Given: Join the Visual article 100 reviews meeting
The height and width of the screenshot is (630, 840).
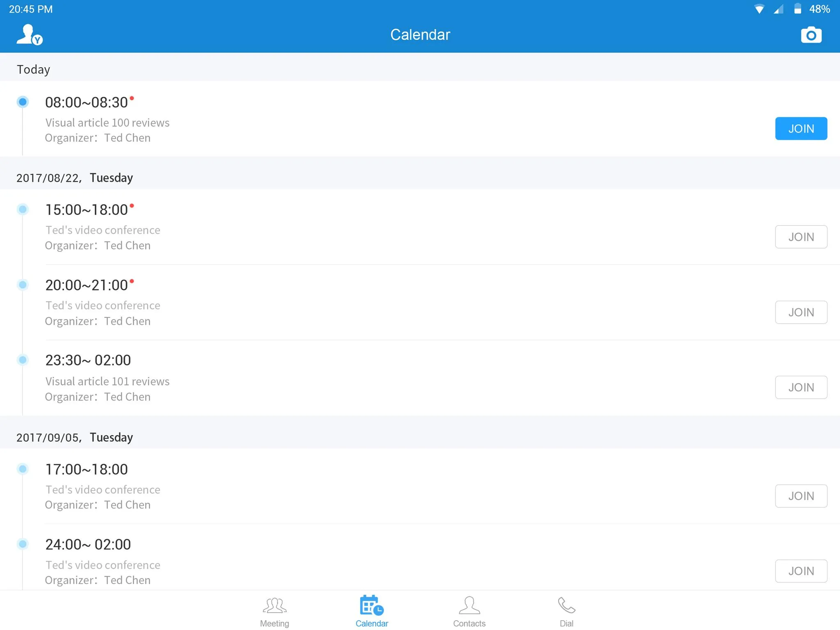Looking at the screenshot, I should 801,128.
